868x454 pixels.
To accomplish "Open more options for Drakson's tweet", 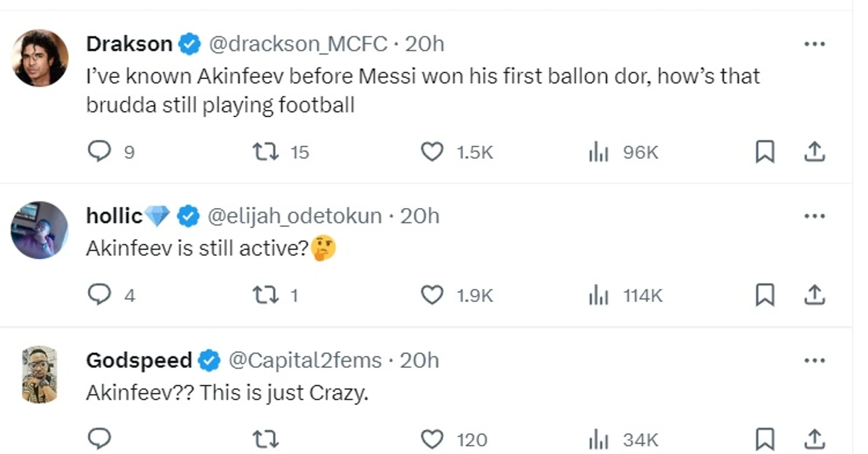I will (x=814, y=44).
